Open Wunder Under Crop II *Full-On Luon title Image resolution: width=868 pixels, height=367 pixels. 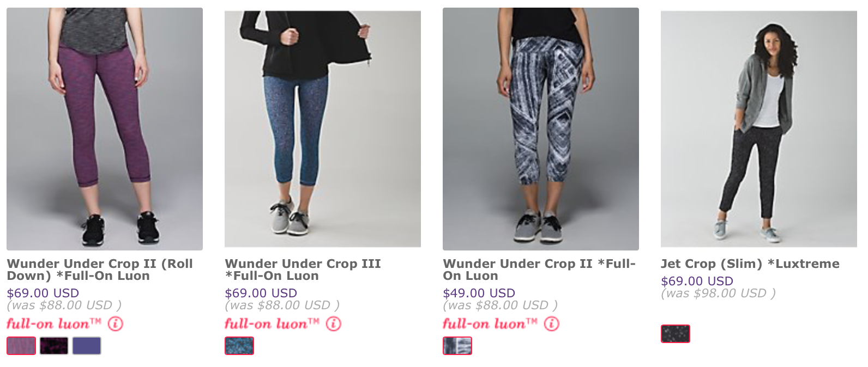(x=539, y=270)
